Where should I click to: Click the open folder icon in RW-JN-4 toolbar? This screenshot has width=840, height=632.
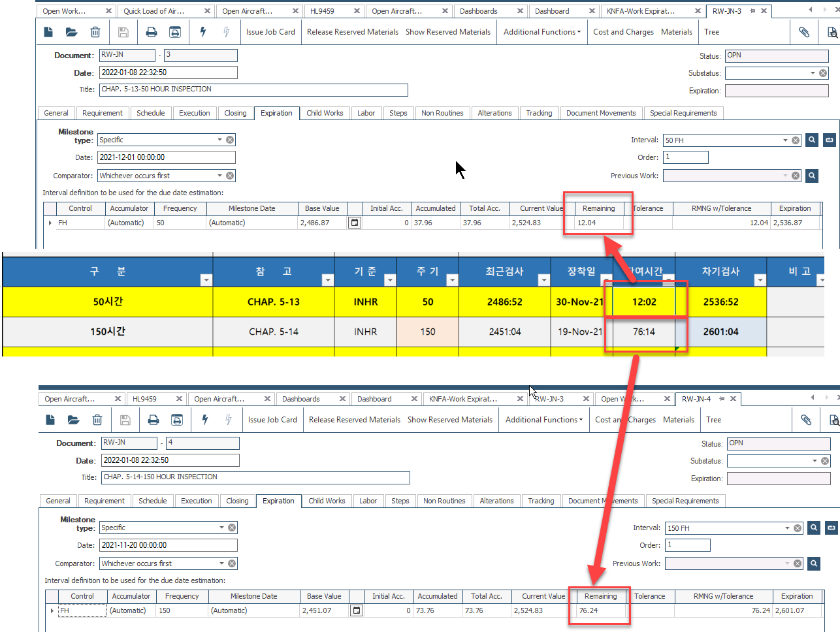pyautogui.click(x=73, y=420)
